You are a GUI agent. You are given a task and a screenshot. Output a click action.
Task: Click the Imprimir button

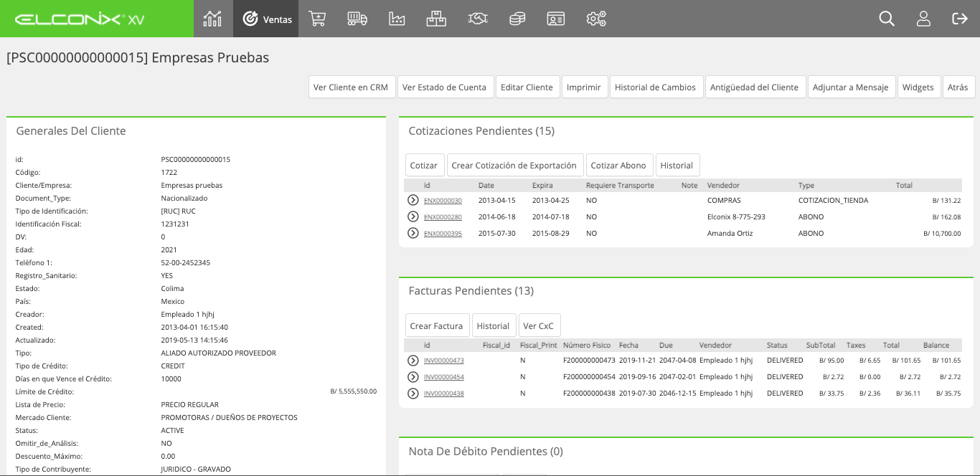click(x=584, y=87)
